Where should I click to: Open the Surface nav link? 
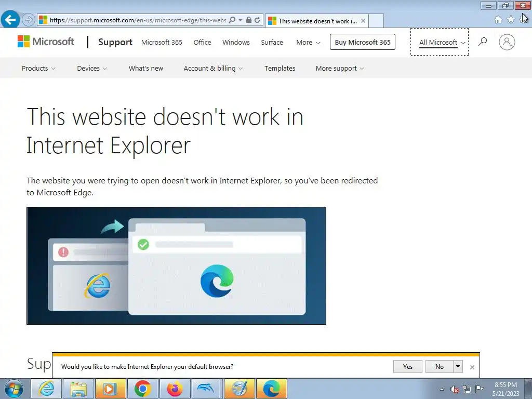(272, 43)
